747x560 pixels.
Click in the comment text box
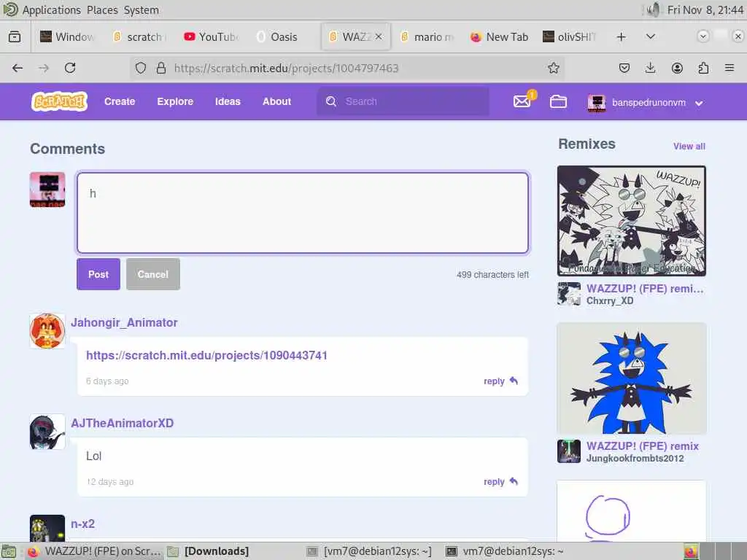(x=303, y=213)
